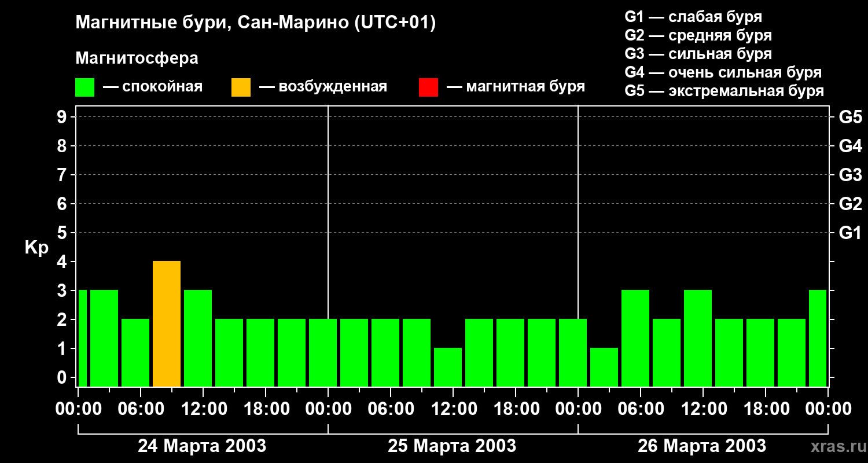Click the Kp 3 bar starting at 12:00 on 24 Марта
868x463 pixels.
point(198,338)
